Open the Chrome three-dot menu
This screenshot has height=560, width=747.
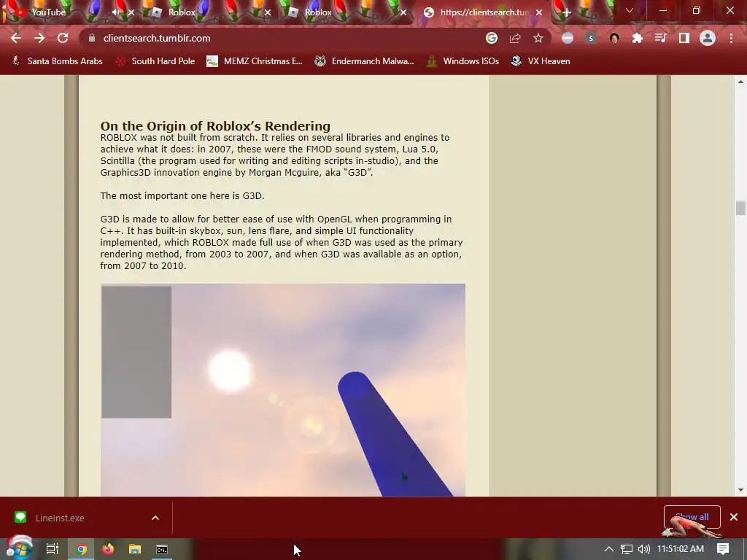pos(731,38)
